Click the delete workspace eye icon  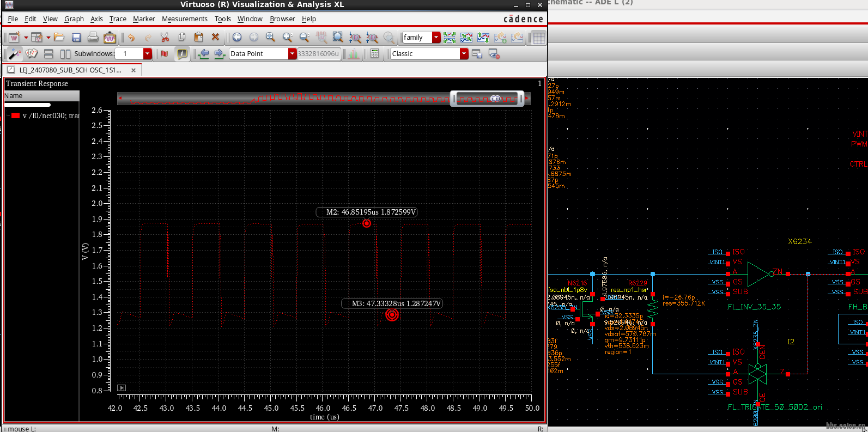tap(494, 54)
